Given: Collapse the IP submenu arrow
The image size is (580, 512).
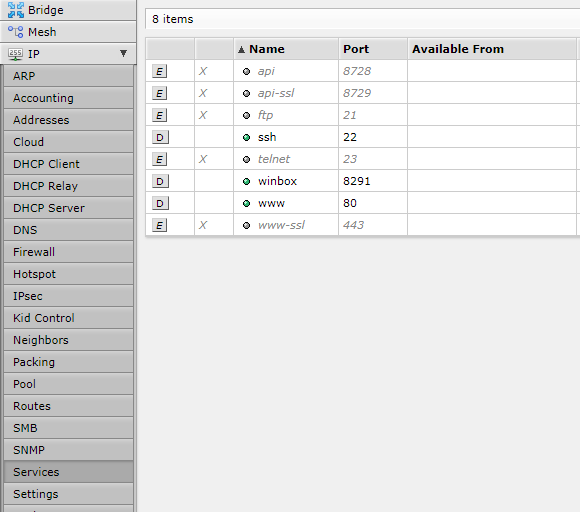Looking at the screenshot, I should coord(124,54).
